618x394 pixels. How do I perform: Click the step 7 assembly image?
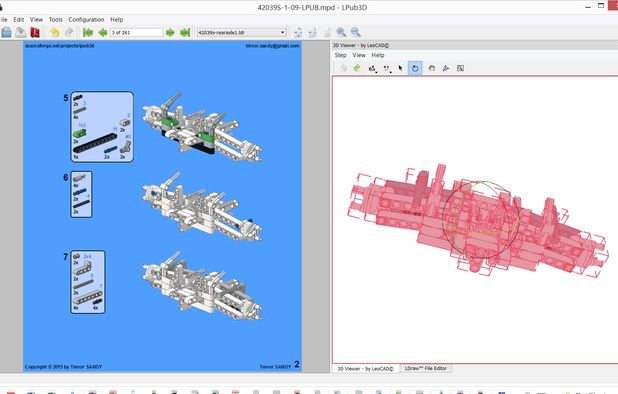[202, 285]
